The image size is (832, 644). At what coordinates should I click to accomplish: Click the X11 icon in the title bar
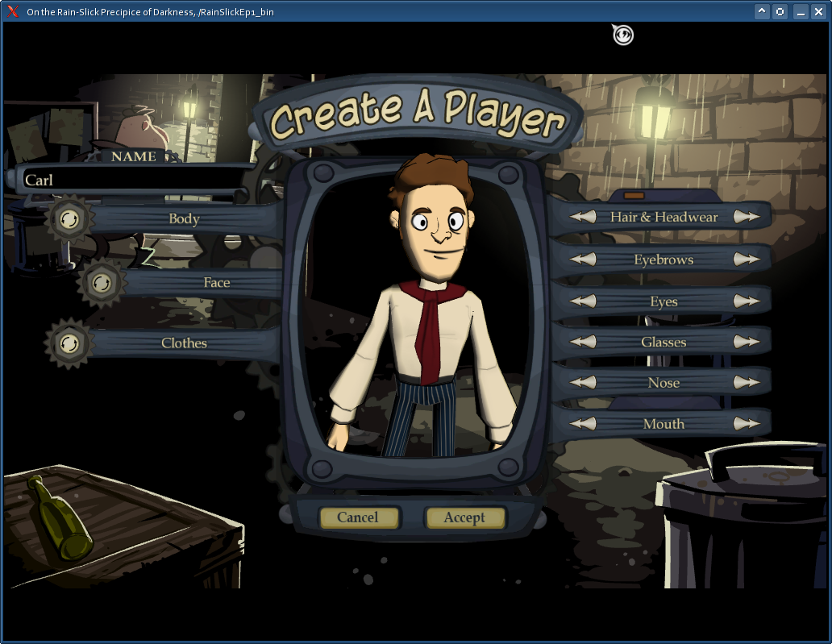13,11
